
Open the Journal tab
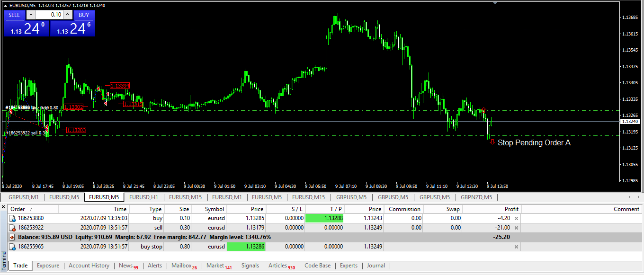376,266
